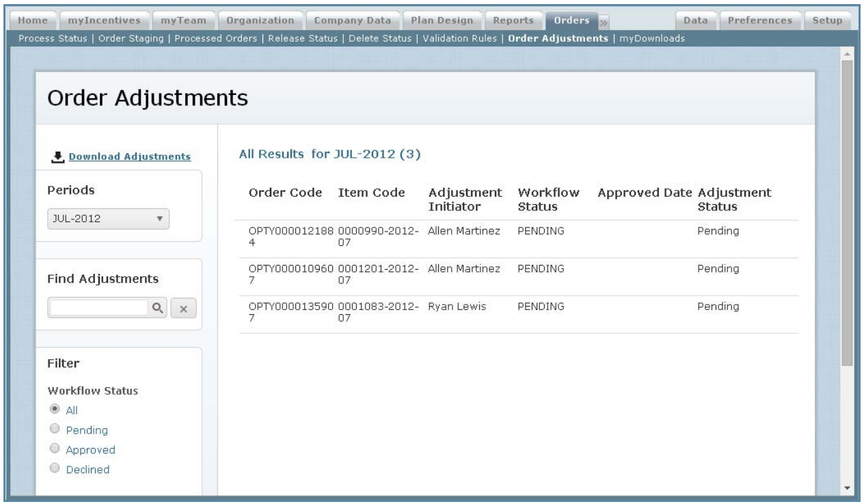Select the Orders tab

point(571,20)
